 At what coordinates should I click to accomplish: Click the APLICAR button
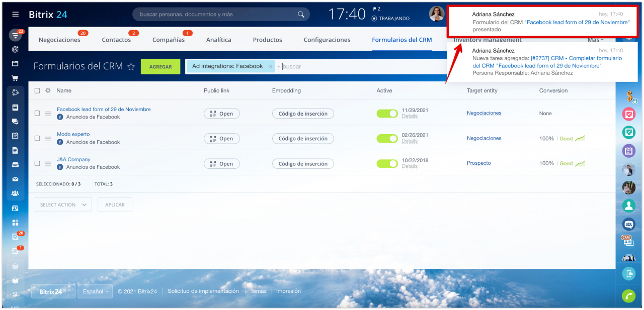[x=115, y=204]
